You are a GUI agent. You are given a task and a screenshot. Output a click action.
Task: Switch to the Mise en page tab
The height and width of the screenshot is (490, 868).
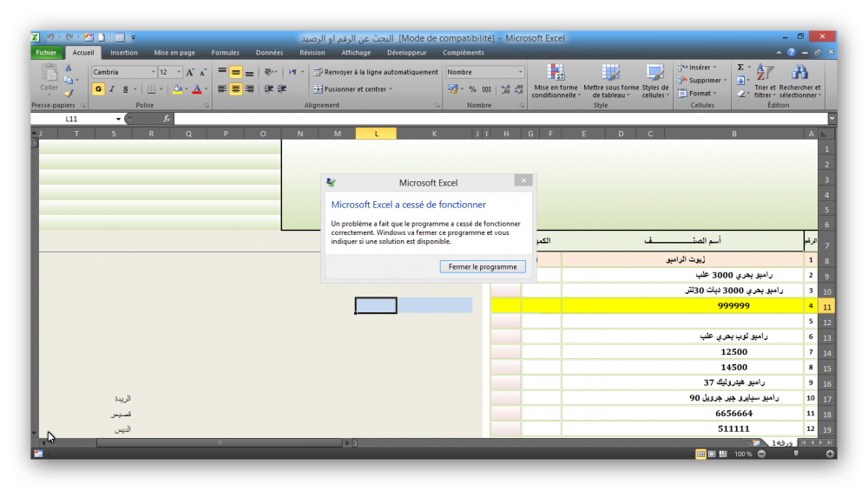pyautogui.click(x=174, y=53)
